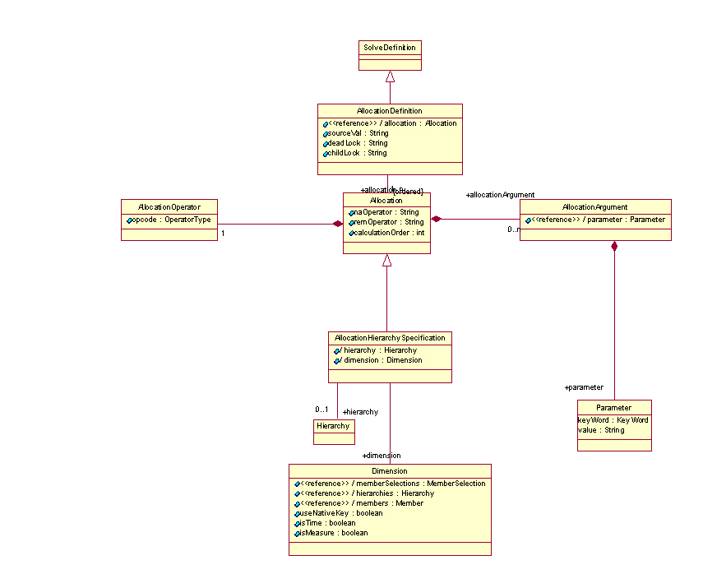The width and height of the screenshot is (703, 588).
Task: Click the sourceVal attribute icon in AllocationDefinition
Action: pyautogui.click(x=324, y=132)
